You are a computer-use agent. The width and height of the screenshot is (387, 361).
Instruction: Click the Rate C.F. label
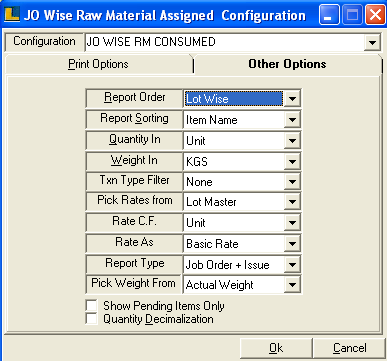(134, 221)
